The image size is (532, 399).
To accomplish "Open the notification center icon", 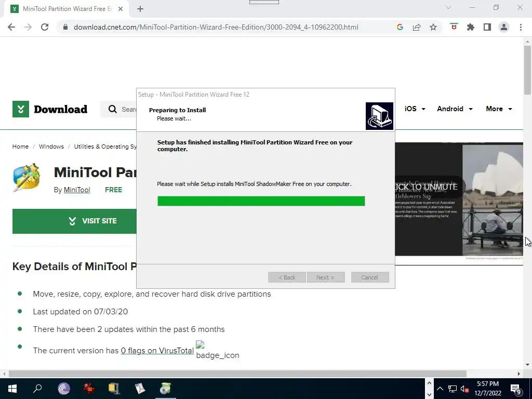I will [516, 389].
